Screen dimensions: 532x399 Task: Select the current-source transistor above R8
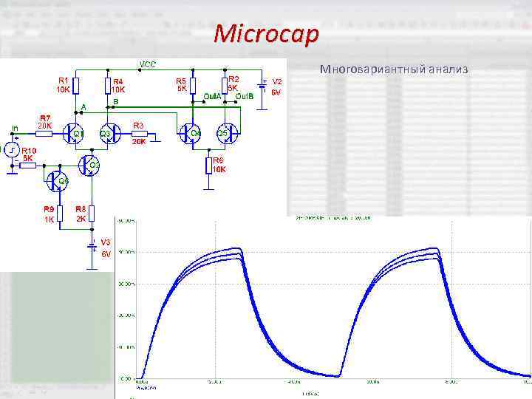click(89, 166)
